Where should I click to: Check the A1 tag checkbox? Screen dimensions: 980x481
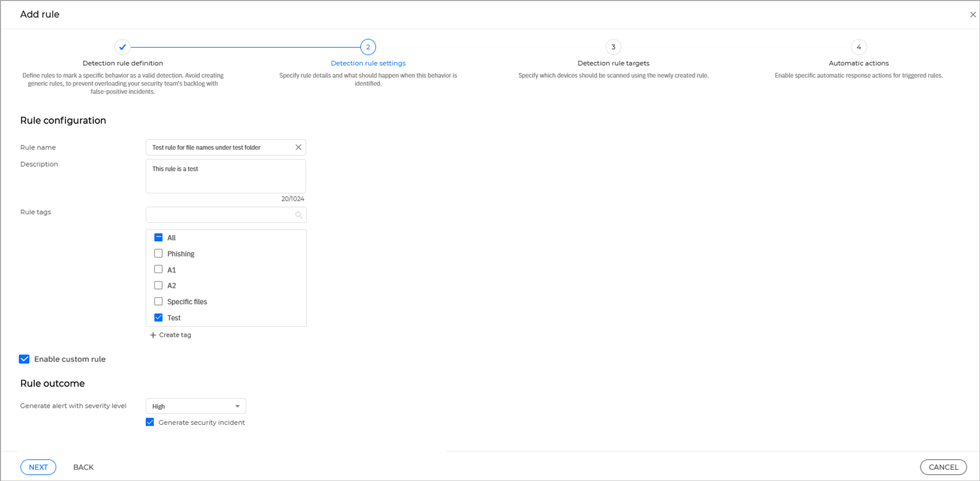(x=158, y=269)
